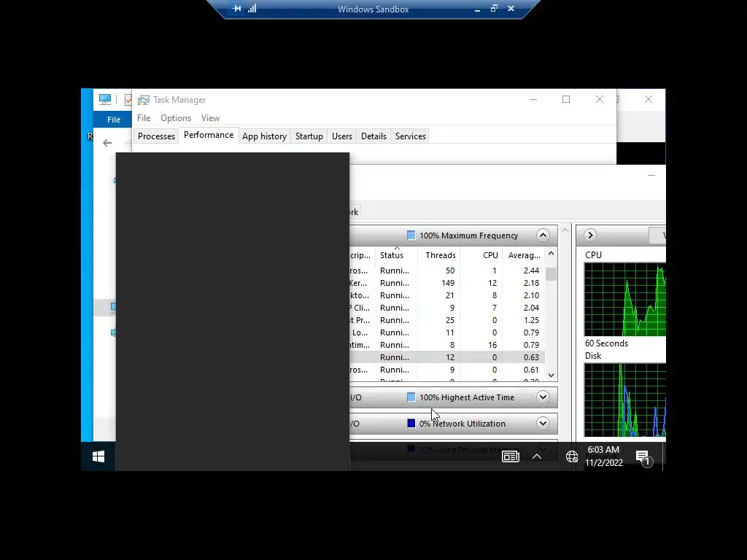Show hidden tray icons chevron
The width and height of the screenshot is (747, 560).
tap(537, 456)
